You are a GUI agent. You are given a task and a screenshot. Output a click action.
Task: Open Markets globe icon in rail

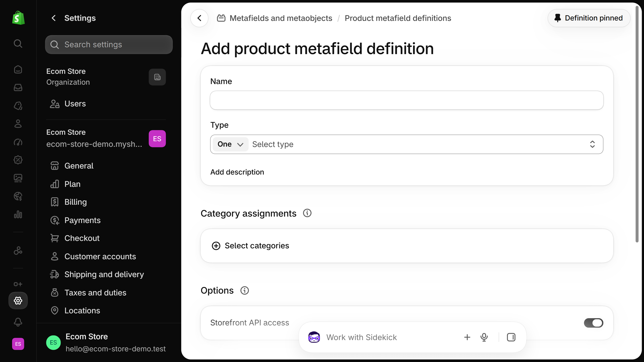click(x=18, y=196)
